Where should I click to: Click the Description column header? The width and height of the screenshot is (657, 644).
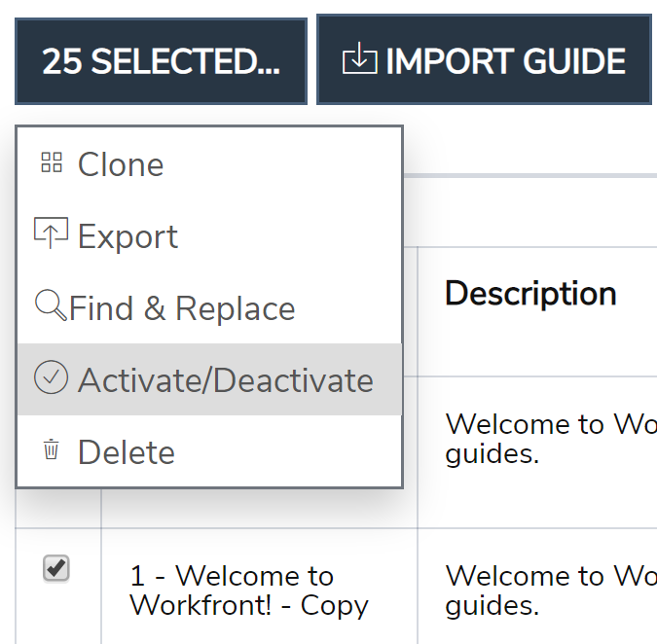tap(530, 294)
